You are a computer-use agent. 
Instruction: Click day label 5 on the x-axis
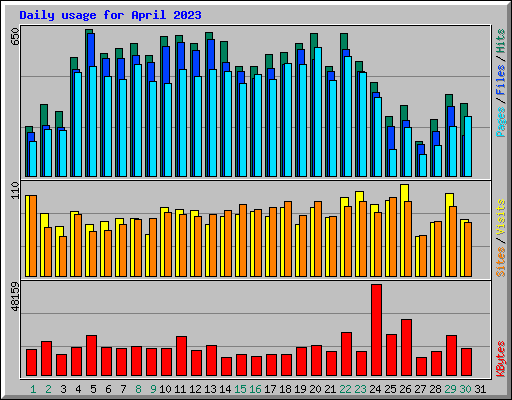pyautogui.click(x=93, y=389)
